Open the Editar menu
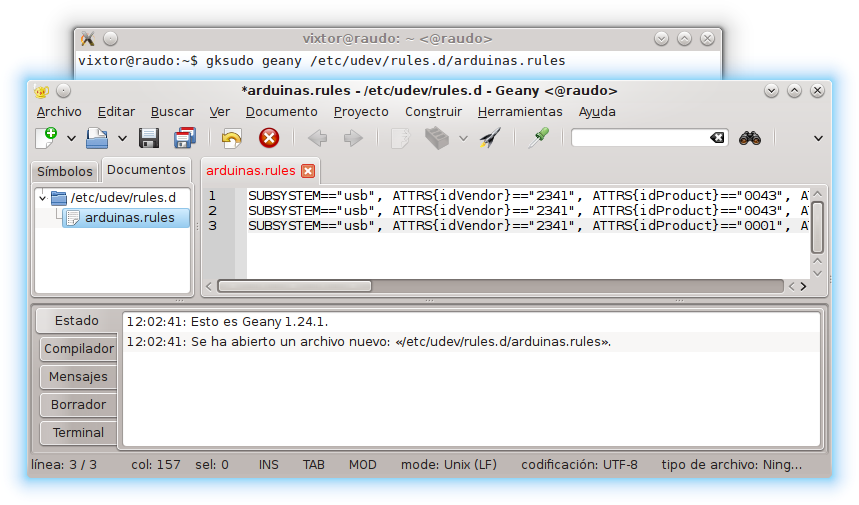859x505 pixels. (x=116, y=112)
